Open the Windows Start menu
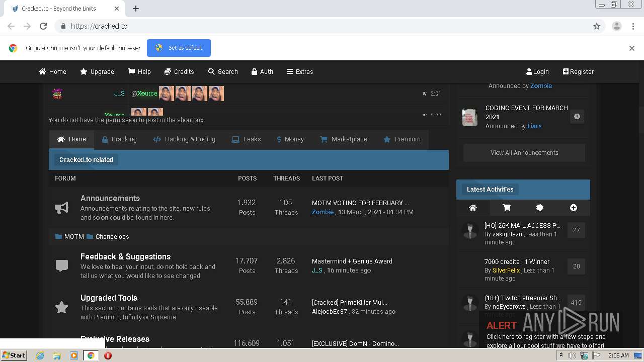The image size is (644, 362). tap(14, 355)
